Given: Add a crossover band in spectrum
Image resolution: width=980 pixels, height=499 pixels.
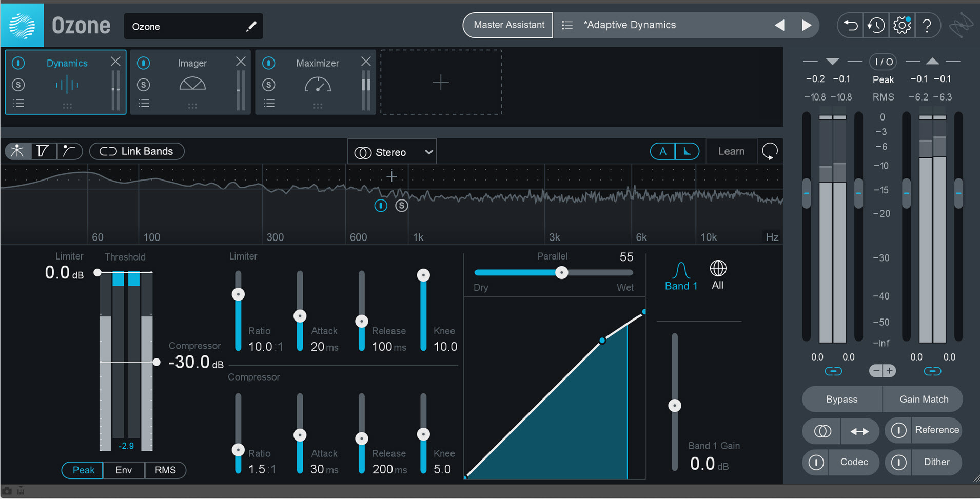Looking at the screenshot, I should point(391,177).
